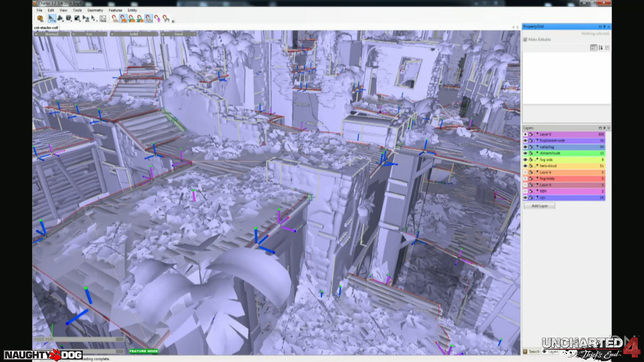Open the Edit menu
The height and width of the screenshot is (362, 644).
point(50,10)
